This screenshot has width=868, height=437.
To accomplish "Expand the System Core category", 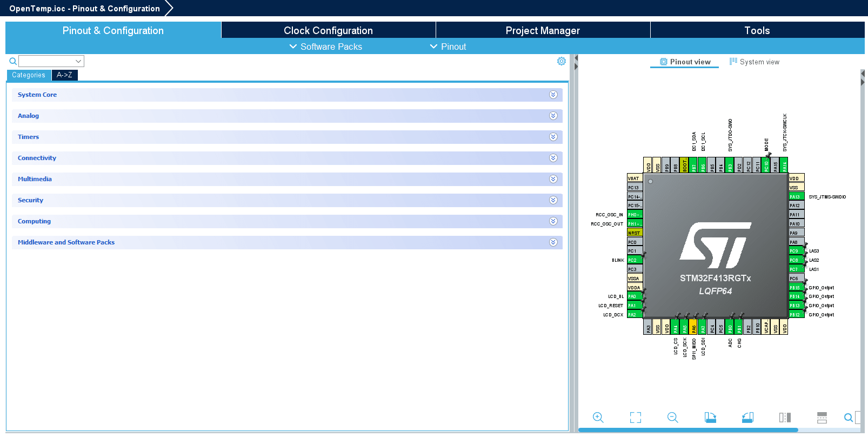I will click(553, 95).
